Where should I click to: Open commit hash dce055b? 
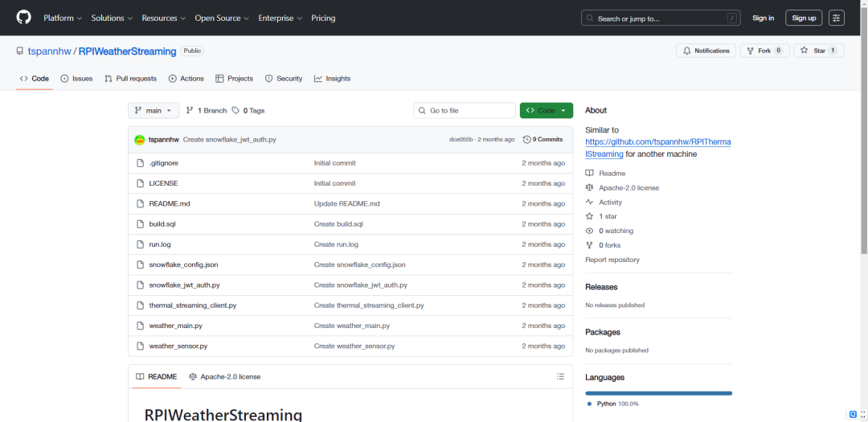pos(461,140)
